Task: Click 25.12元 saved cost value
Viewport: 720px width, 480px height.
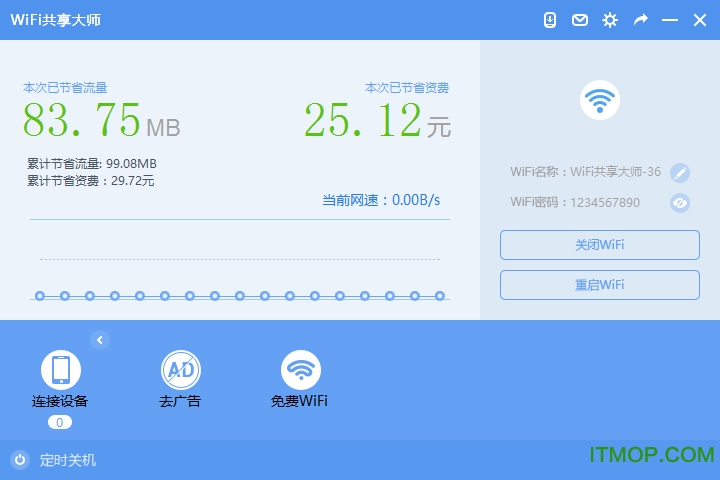Action: (377, 120)
